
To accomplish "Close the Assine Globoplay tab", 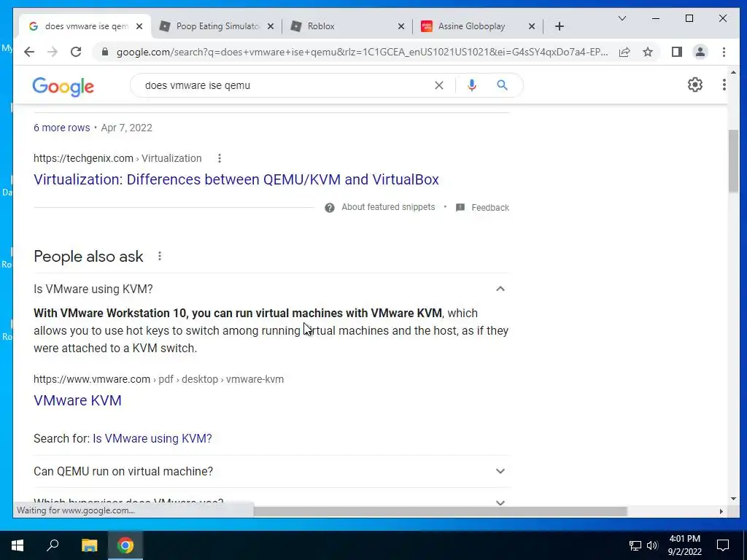I will (532, 26).
